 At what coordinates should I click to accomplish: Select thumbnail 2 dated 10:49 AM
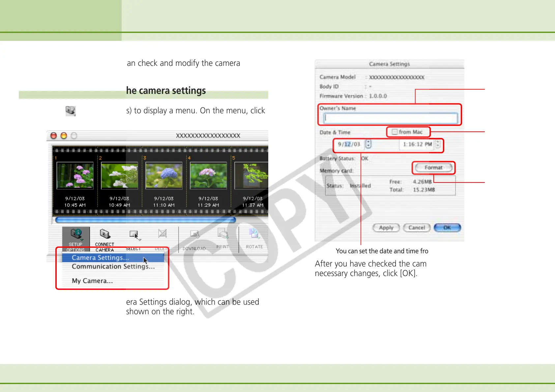click(x=120, y=176)
